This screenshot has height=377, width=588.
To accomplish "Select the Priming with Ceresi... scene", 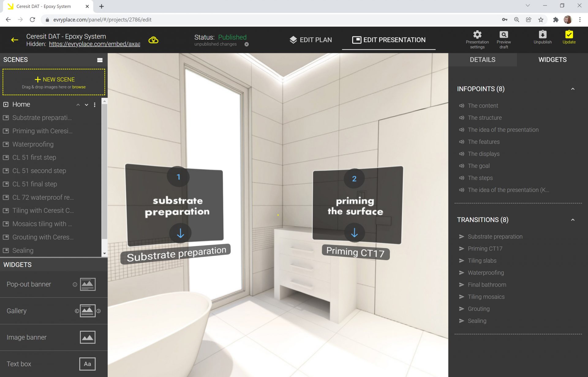I will [42, 131].
